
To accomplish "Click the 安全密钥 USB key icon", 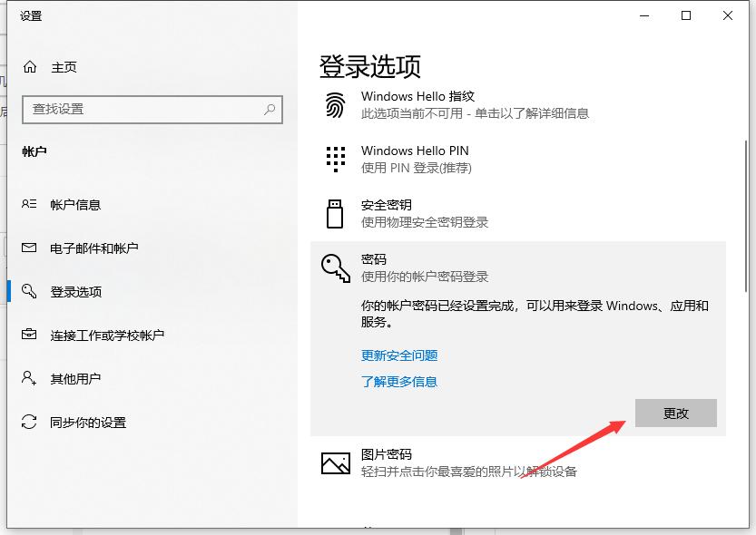I will (x=336, y=213).
